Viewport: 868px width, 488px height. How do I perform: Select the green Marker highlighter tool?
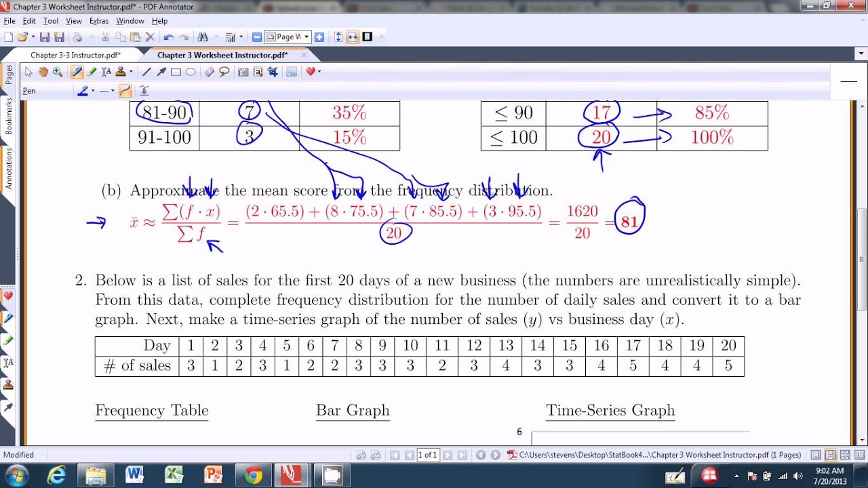click(x=92, y=72)
